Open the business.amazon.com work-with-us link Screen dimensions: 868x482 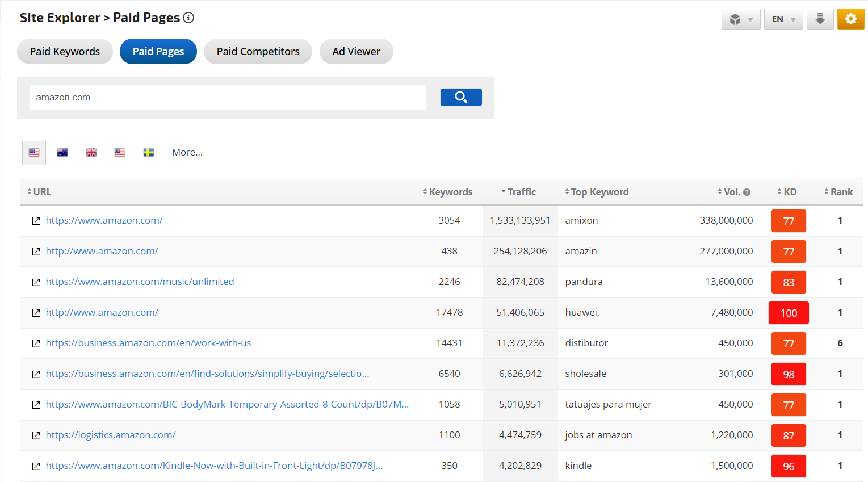[x=148, y=343]
